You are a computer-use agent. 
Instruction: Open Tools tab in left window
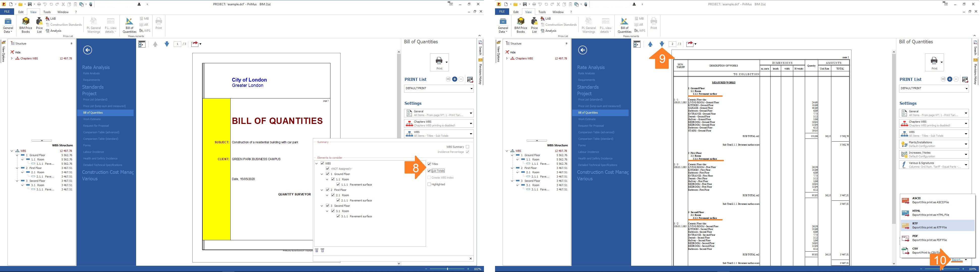(47, 12)
